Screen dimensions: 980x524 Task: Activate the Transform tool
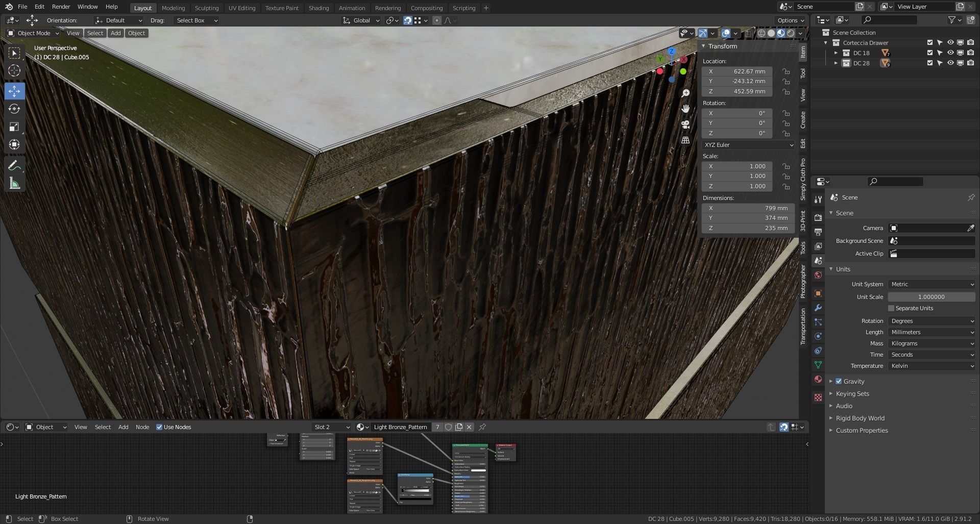click(x=14, y=144)
